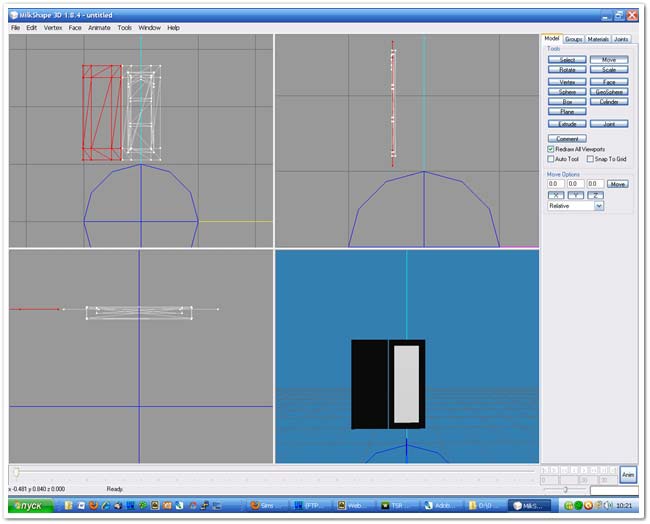Choose the Vertex creation tool
This screenshot has height=524, width=650.
567,82
